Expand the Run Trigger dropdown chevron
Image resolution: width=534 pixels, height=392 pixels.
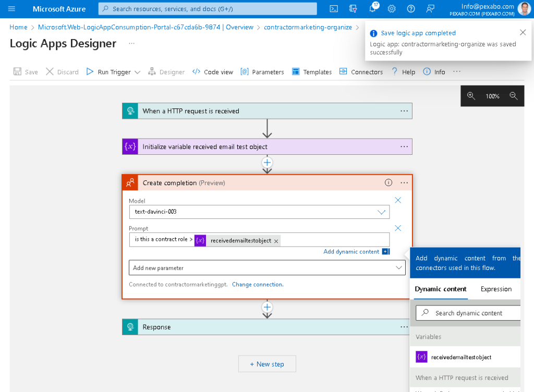tap(137, 72)
